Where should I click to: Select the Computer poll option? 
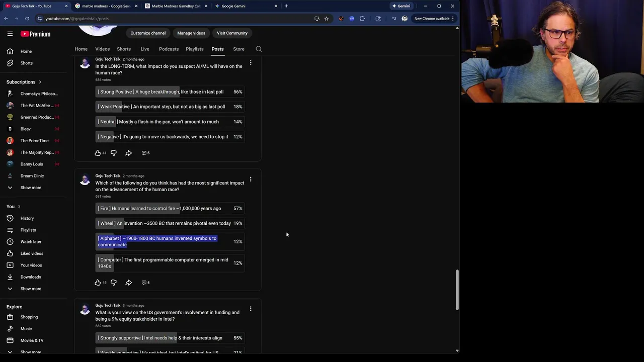click(x=170, y=263)
